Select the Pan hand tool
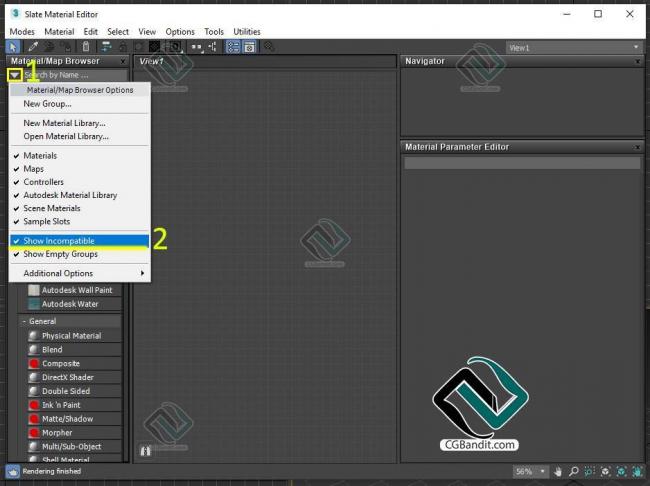This screenshot has width=650, height=486. coord(558,471)
